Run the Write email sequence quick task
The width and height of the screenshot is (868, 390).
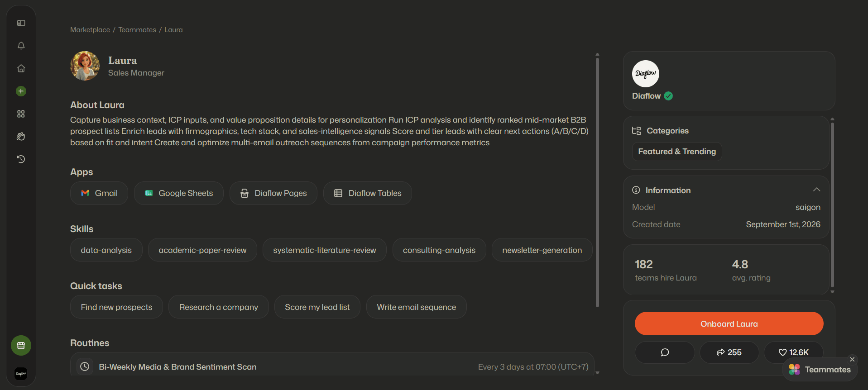(417, 307)
